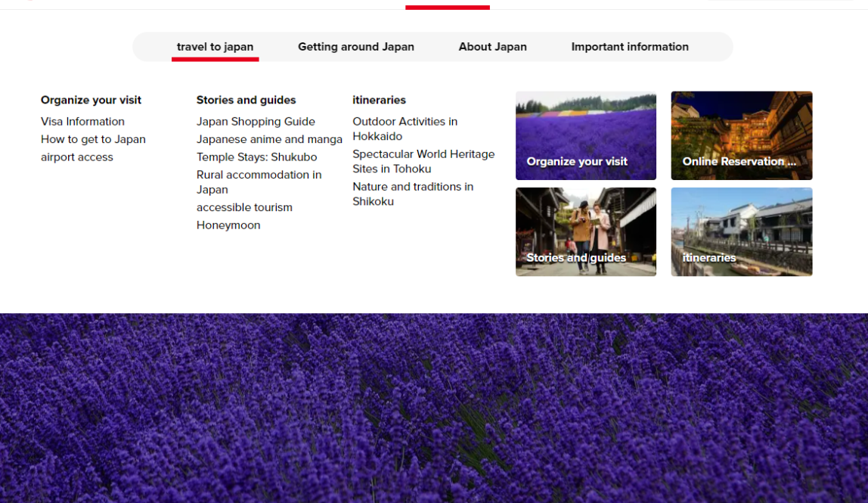The height and width of the screenshot is (503, 868).
Task: Click the 'Stories and guides' couple thumbnail
Action: 585,231
